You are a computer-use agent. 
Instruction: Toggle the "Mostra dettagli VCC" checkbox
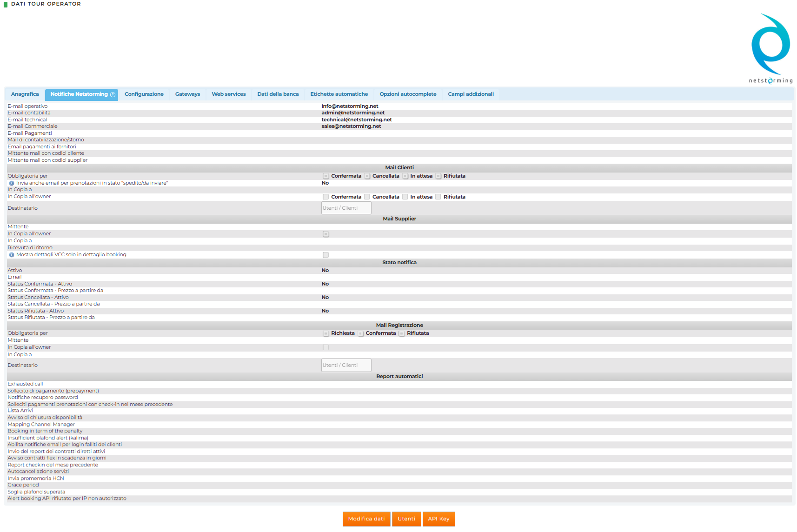tap(326, 255)
